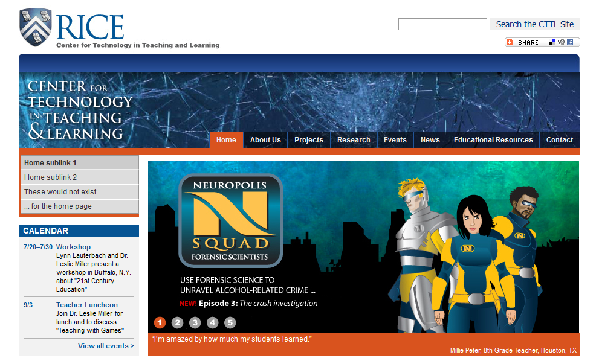599x364 pixels.
Task: Click the 'Episode 3: The crash investigation' text
Action: (258, 303)
